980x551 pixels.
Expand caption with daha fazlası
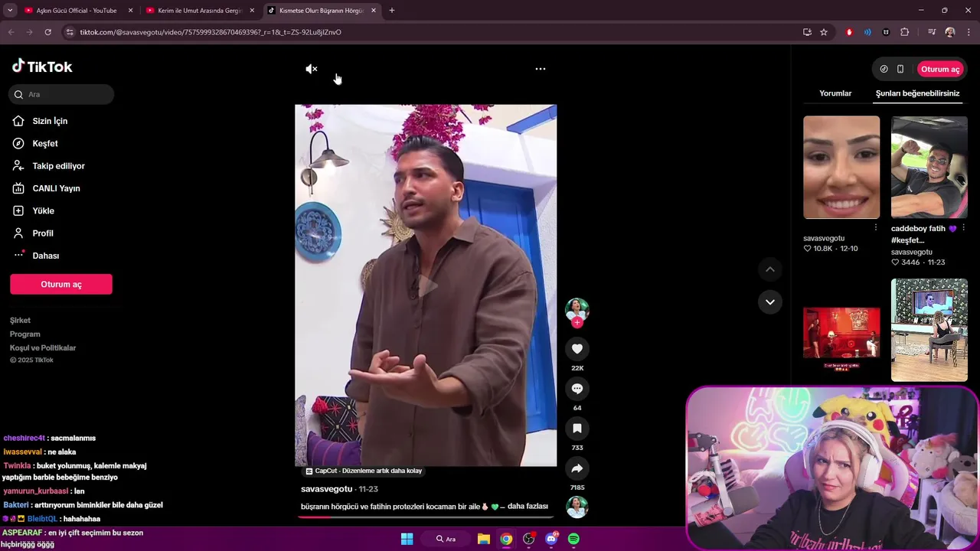tap(528, 507)
